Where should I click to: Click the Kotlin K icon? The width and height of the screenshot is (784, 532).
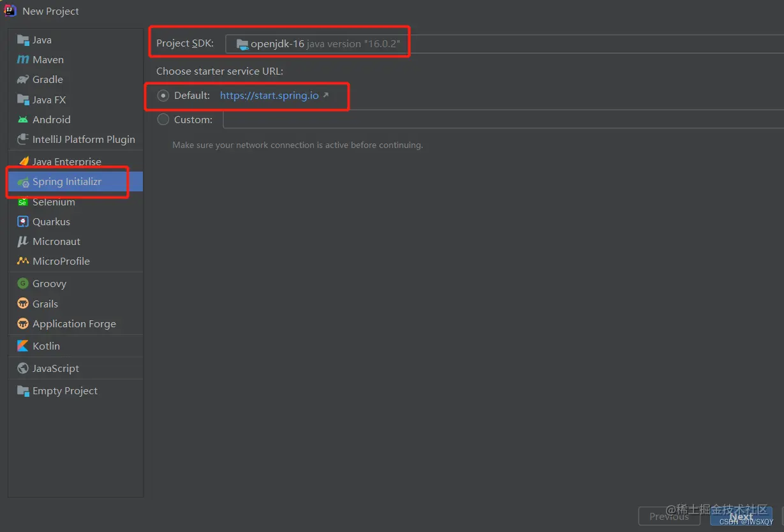[x=23, y=346]
